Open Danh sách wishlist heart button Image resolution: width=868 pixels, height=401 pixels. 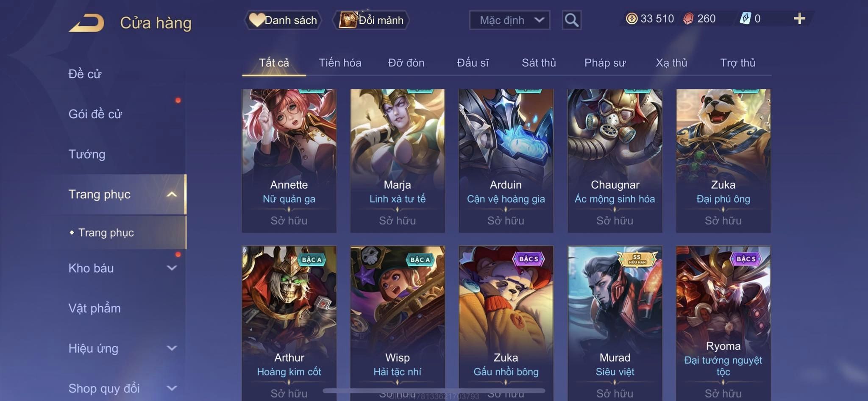283,20
